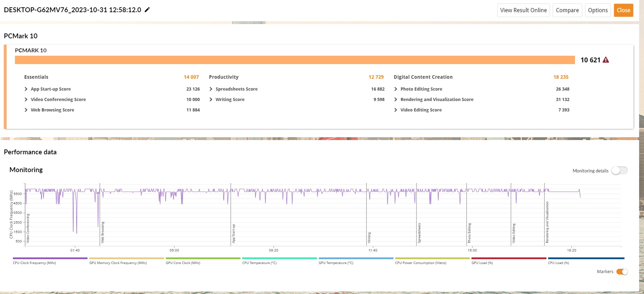Screen dimensions: 644x294
Task: Click the Productivity score 12 729
Action: (376, 77)
